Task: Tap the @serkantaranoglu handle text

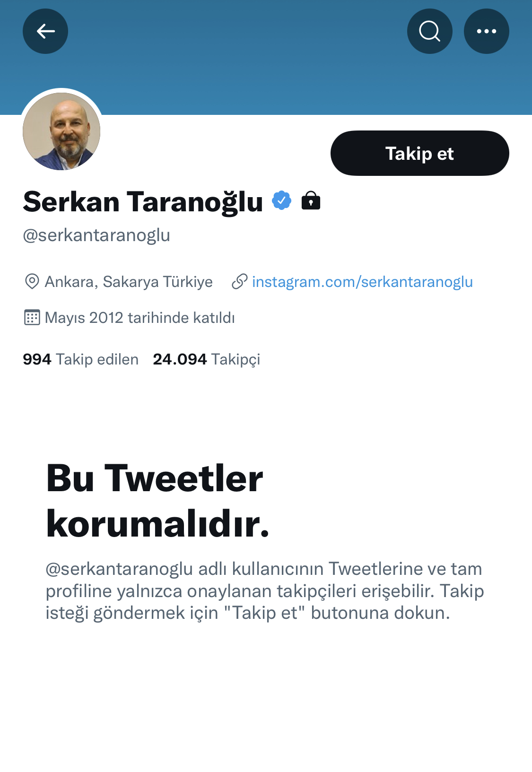Action: 96,235
